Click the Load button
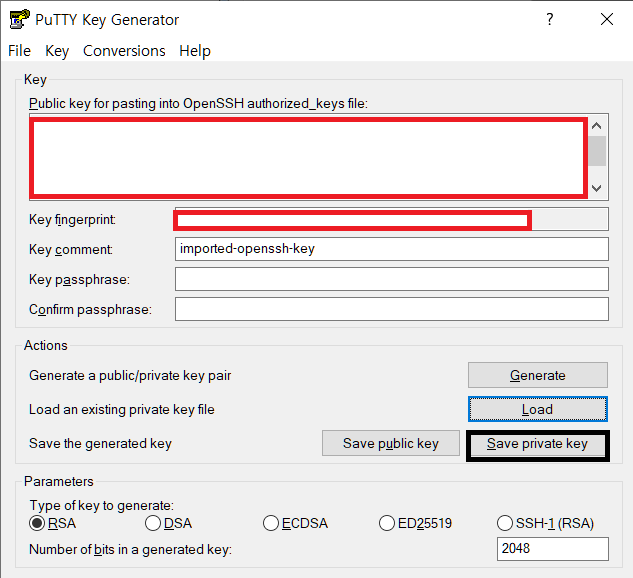Image resolution: width=633 pixels, height=578 pixels. (538, 409)
